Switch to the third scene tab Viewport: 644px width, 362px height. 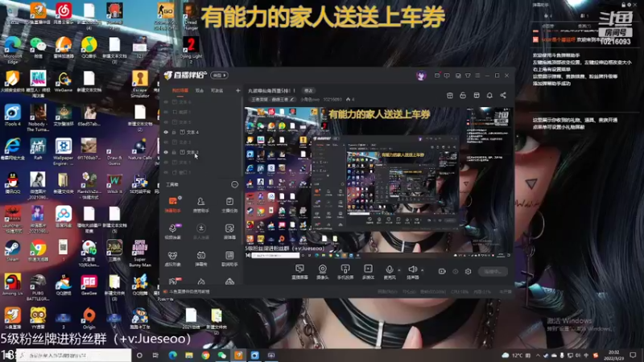(x=217, y=90)
